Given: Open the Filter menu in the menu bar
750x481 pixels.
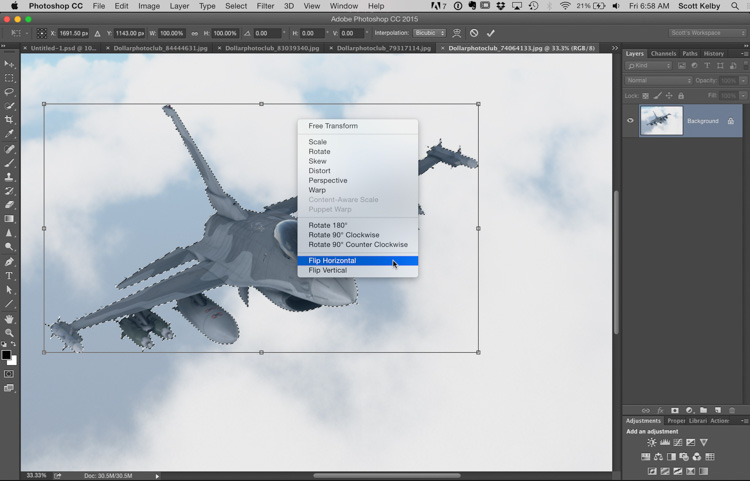Looking at the screenshot, I should click(x=265, y=6).
